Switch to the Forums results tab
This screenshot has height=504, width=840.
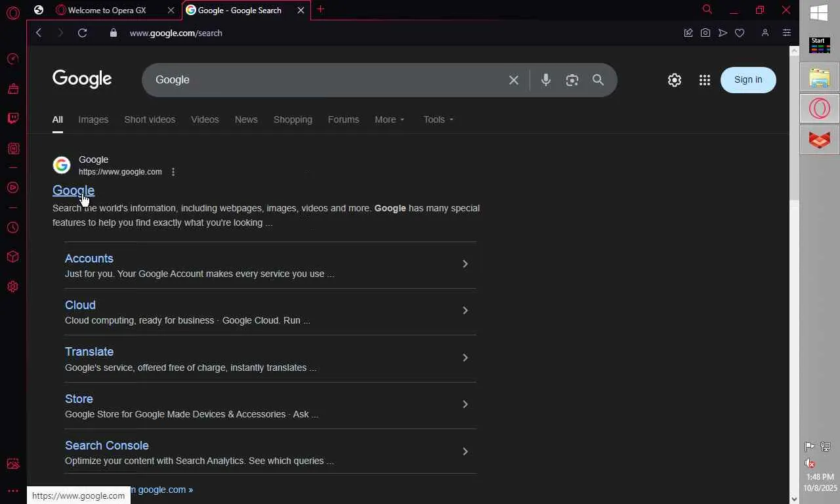coord(343,119)
